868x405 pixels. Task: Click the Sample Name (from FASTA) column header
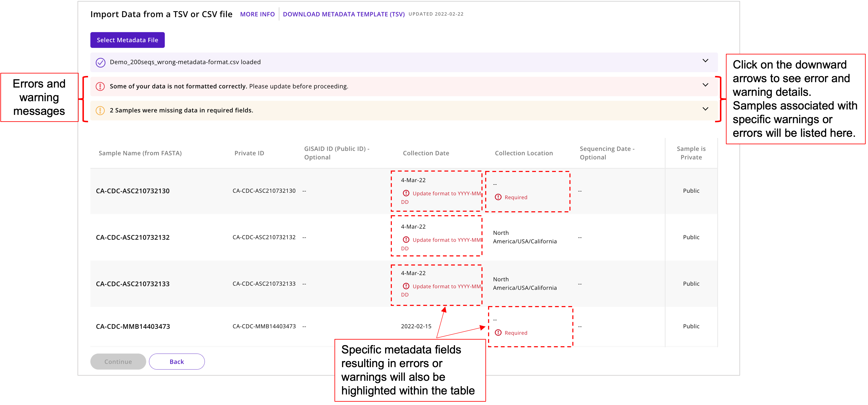click(140, 153)
